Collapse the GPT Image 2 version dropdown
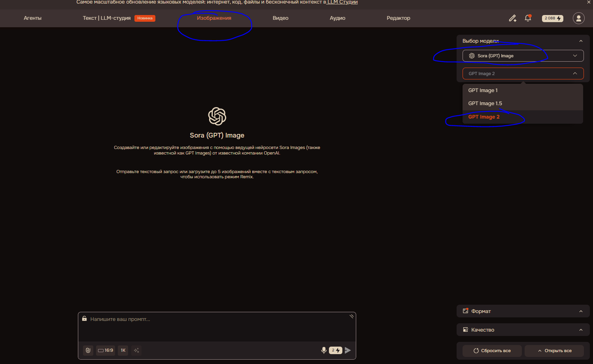This screenshot has height=364, width=593. click(523, 74)
